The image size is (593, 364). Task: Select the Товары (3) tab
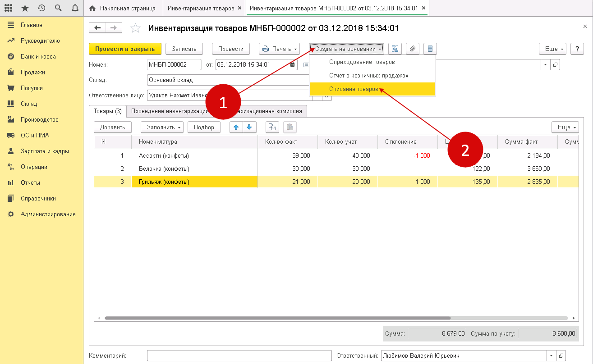click(108, 111)
